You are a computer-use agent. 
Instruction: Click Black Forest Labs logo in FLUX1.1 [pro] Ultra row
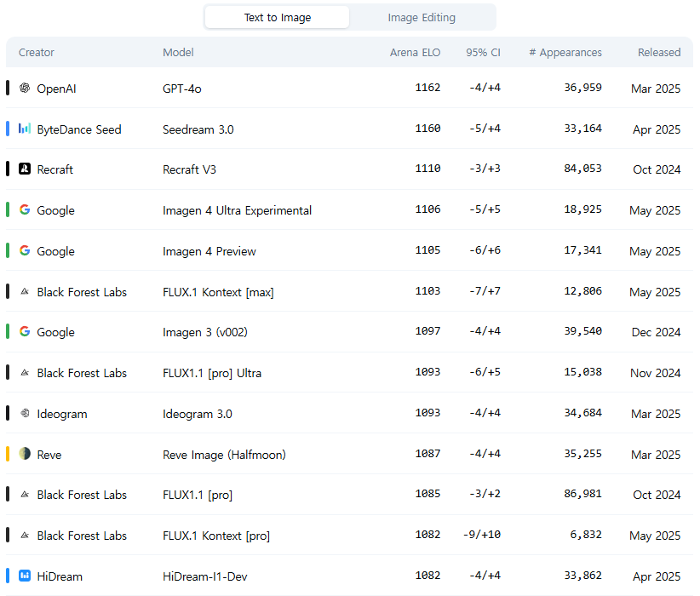pyautogui.click(x=25, y=372)
